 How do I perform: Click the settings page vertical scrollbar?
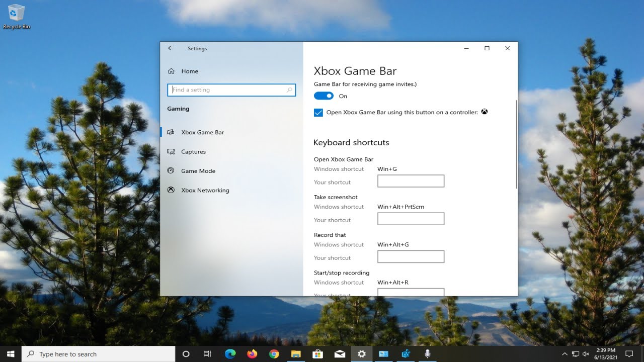click(516, 144)
